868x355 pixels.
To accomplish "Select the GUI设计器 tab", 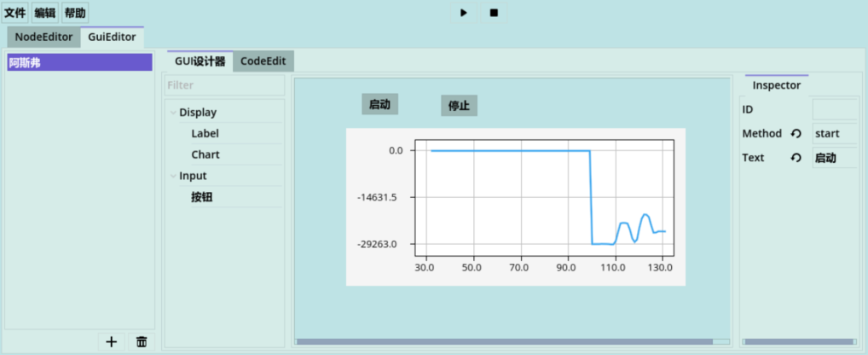I will [x=200, y=61].
